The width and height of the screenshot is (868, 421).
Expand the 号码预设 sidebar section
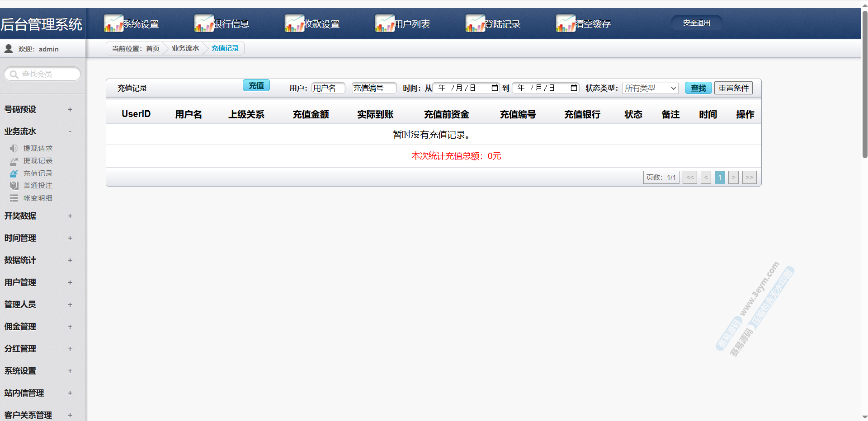click(70, 109)
